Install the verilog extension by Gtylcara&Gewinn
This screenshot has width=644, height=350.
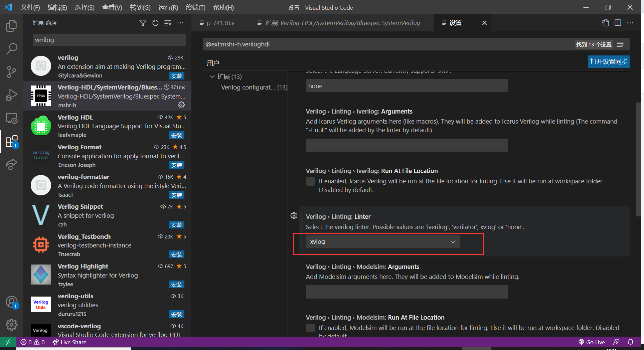176,76
